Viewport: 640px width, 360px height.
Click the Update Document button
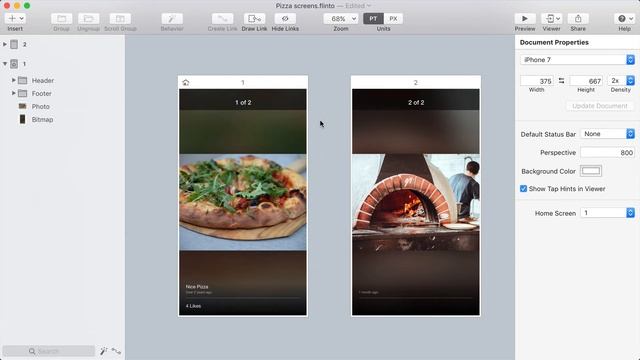click(x=599, y=106)
